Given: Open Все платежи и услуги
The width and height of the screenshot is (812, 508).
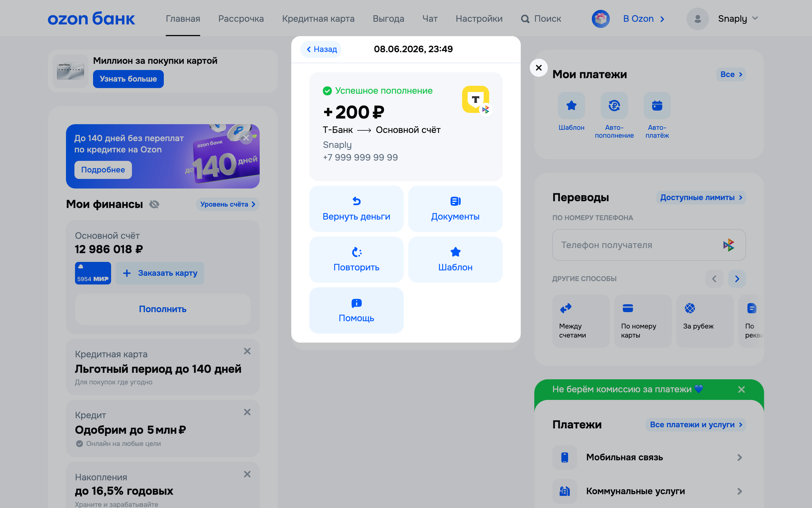Looking at the screenshot, I should [x=696, y=425].
